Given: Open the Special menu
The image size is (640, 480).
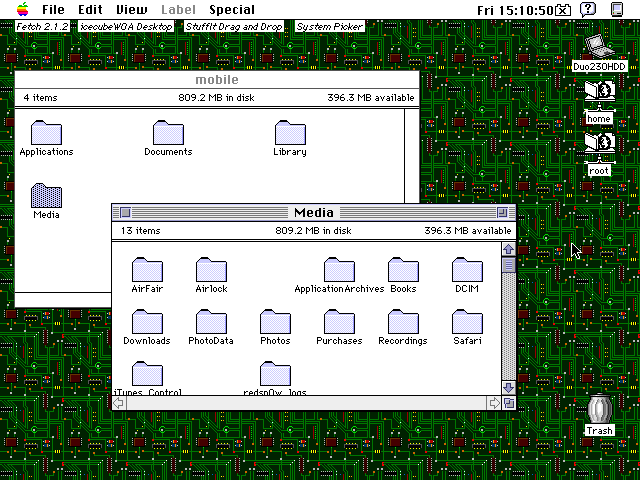Looking at the screenshot, I should (x=232, y=9).
